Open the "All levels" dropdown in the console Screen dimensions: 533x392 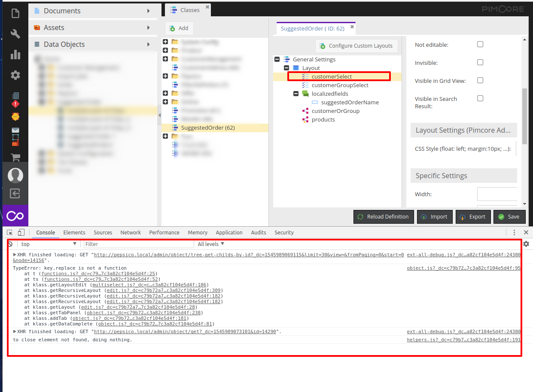pyautogui.click(x=210, y=244)
